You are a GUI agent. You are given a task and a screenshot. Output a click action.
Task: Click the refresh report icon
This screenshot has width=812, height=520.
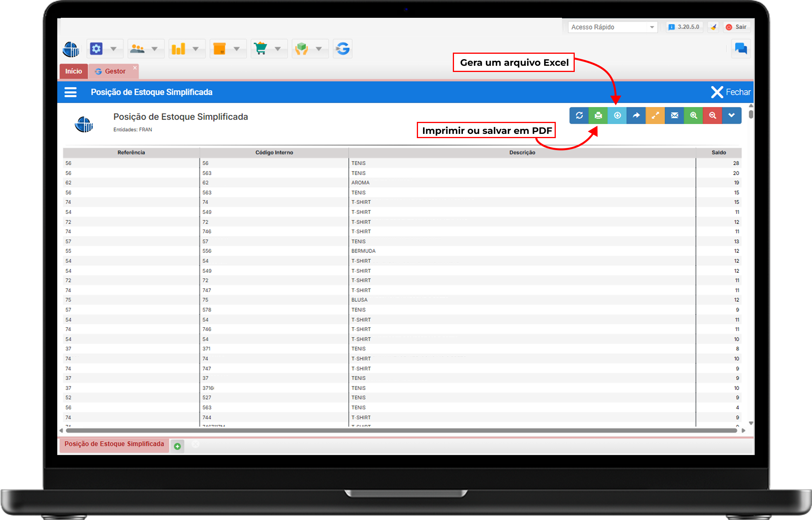pyautogui.click(x=579, y=115)
